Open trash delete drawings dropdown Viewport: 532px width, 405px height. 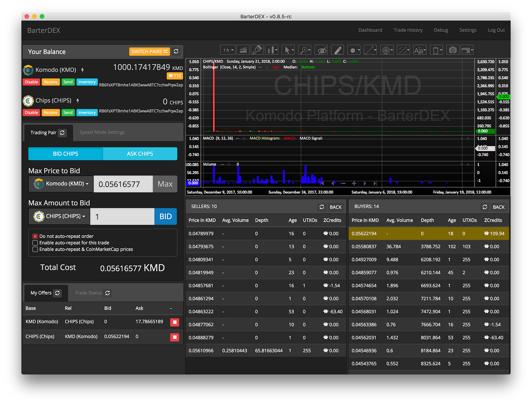point(437,50)
